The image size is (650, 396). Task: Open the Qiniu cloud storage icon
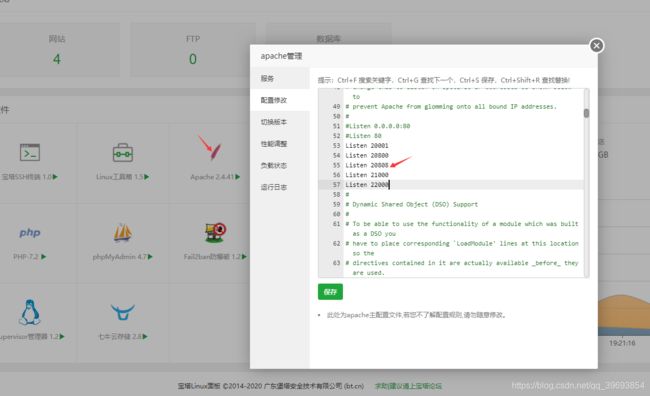click(x=123, y=312)
